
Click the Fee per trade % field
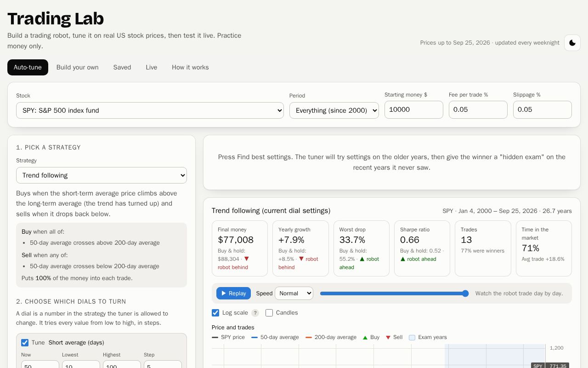[x=478, y=109]
